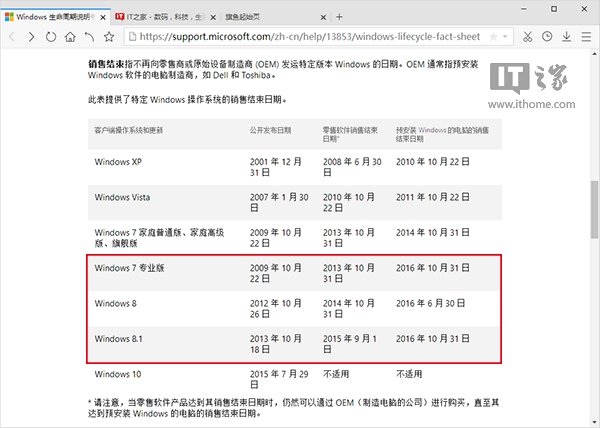This screenshot has height=428, width=600.
Task: Click the undo closed tab arrow
Action: point(89,37)
